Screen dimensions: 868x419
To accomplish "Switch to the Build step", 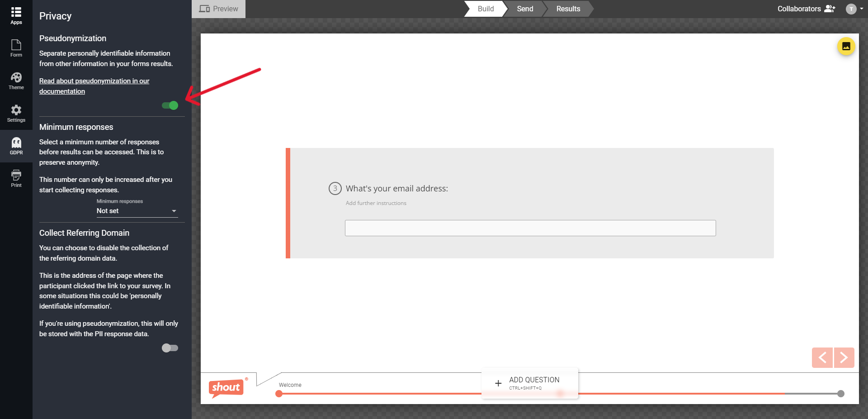I will tap(486, 9).
